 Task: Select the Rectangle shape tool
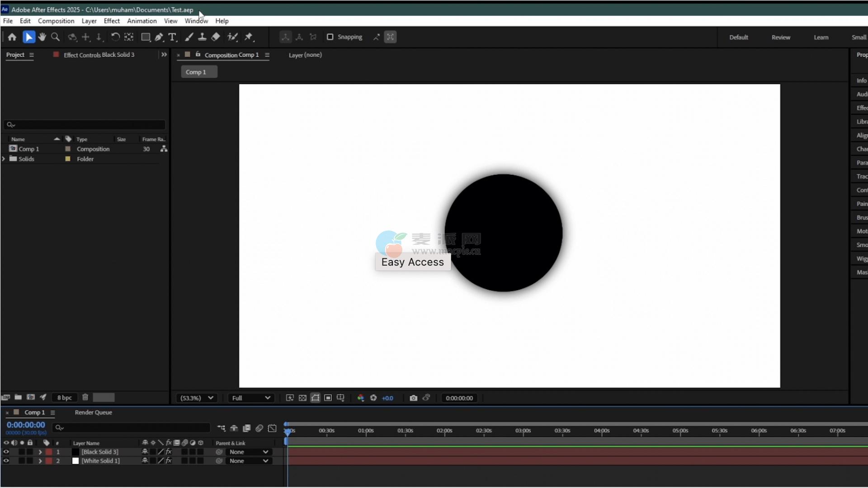tap(146, 37)
